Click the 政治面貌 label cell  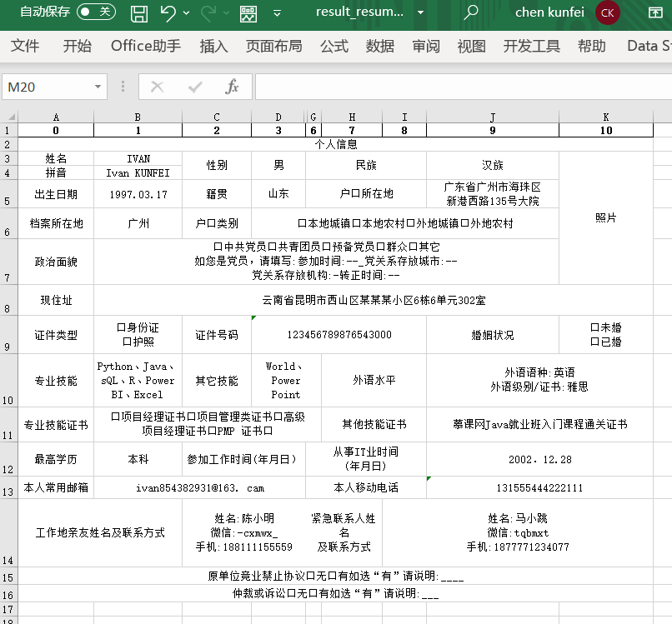56,262
